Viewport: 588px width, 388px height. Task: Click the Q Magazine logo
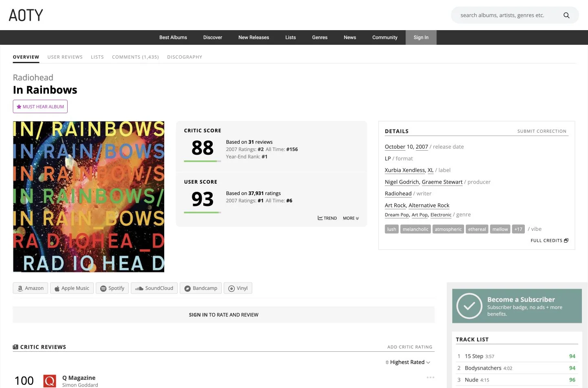(50, 381)
